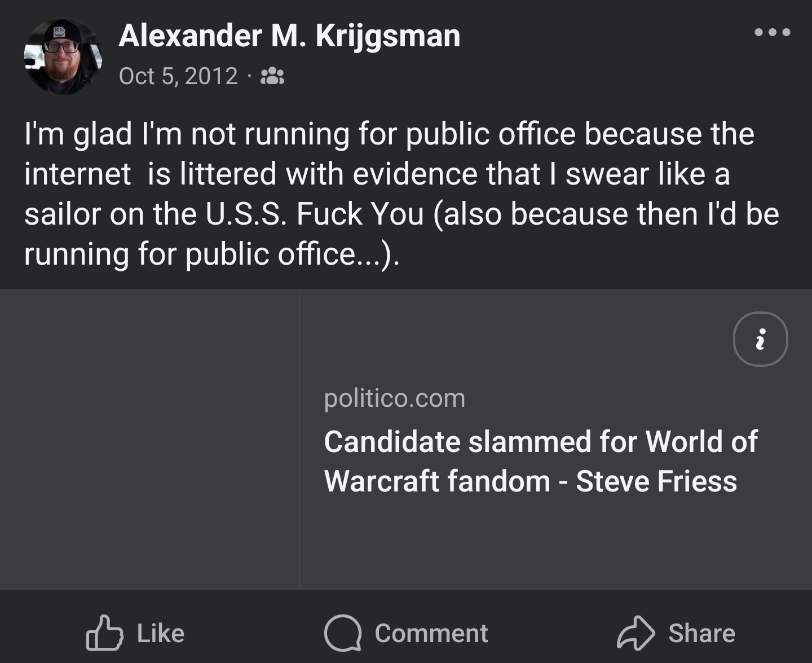The width and height of the screenshot is (812, 663).
Task: Open Alexander's profile picture
Action: [63, 56]
